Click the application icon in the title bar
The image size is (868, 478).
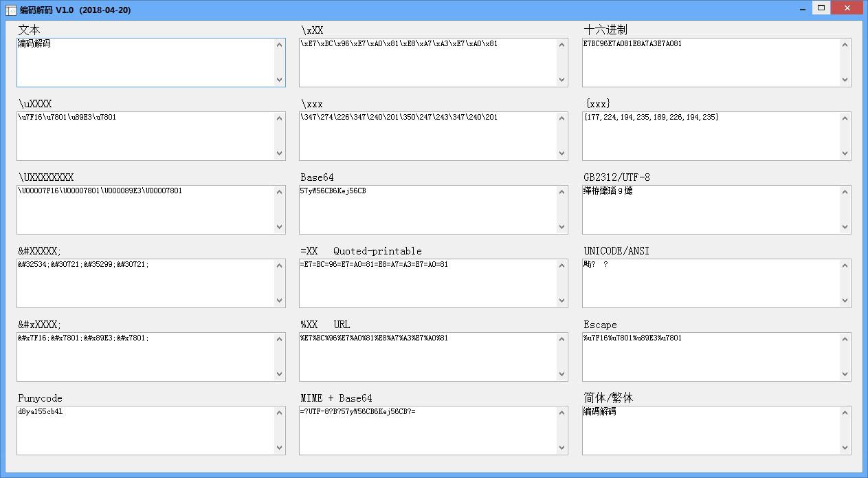10,10
